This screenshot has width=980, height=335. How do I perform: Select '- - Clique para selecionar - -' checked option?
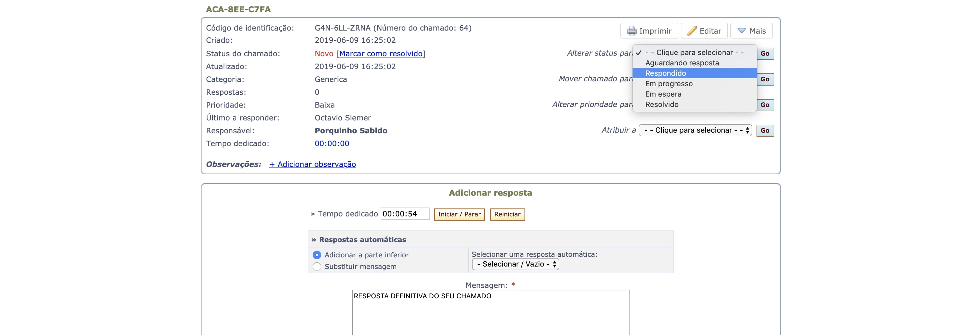tap(694, 53)
